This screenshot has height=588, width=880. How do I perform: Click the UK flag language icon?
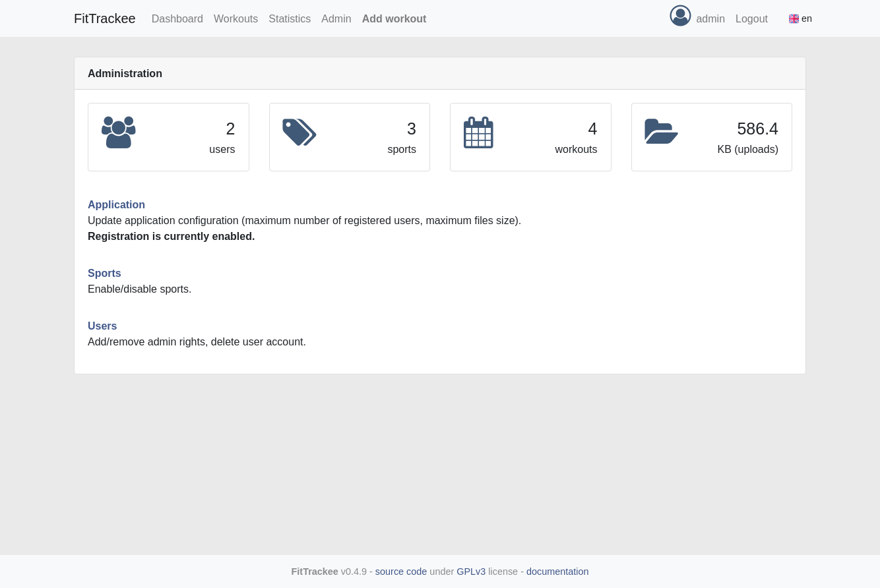coord(794,19)
